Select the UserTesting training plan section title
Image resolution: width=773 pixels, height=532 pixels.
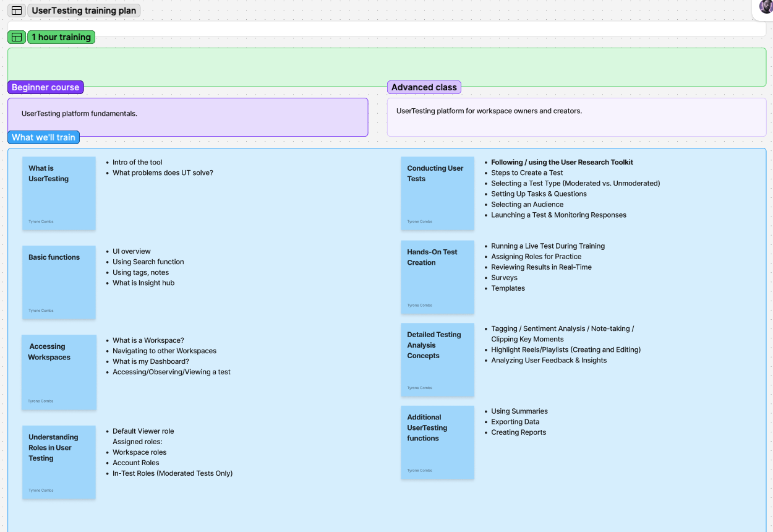[84, 11]
